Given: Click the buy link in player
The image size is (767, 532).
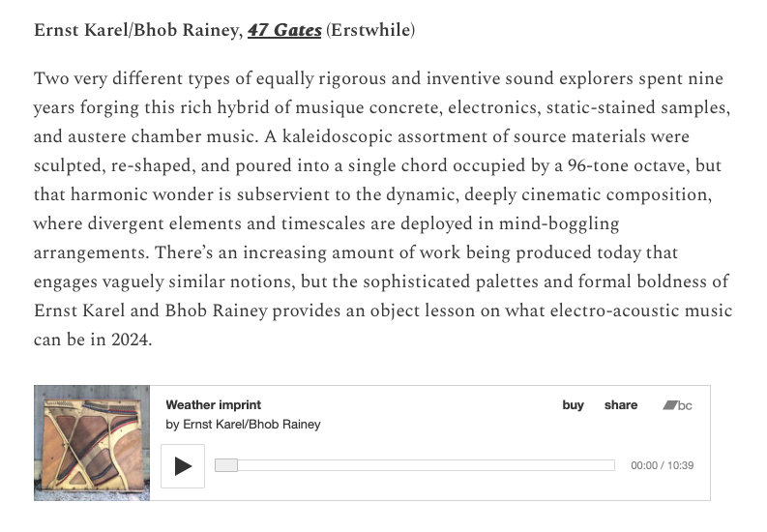Looking at the screenshot, I should tap(573, 405).
